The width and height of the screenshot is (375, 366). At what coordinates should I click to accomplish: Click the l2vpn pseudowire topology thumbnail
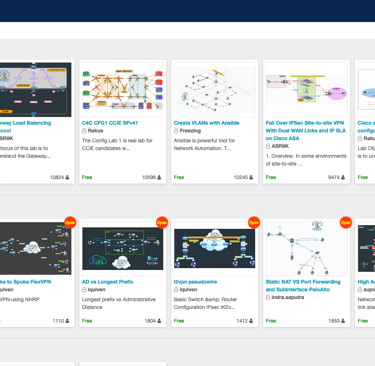coord(214,249)
